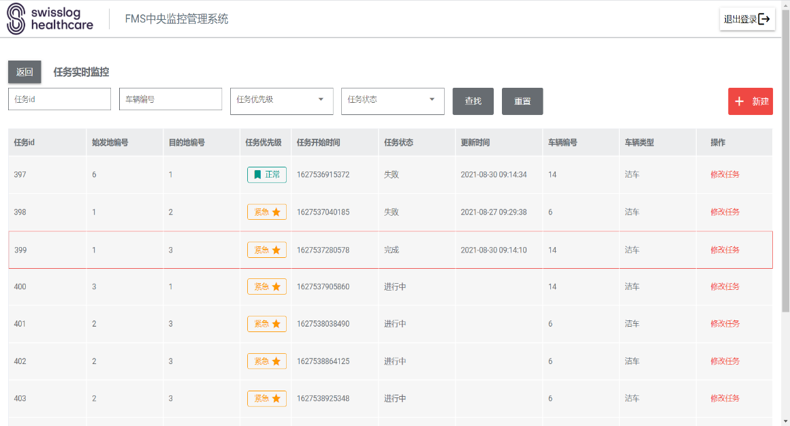Open the 任务优先级 dropdown
790x426 pixels.
[281, 99]
